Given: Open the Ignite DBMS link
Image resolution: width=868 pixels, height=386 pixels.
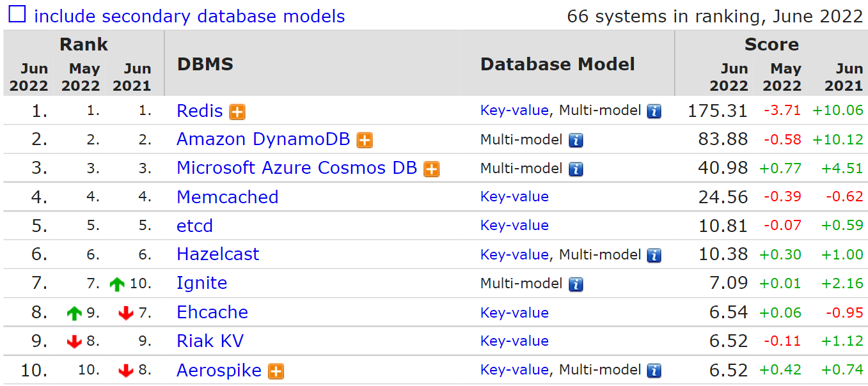Looking at the screenshot, I should (201, 283).
